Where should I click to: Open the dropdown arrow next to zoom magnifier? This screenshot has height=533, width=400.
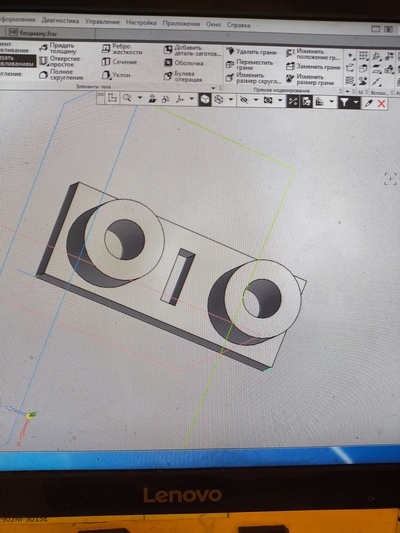[140, 99]
